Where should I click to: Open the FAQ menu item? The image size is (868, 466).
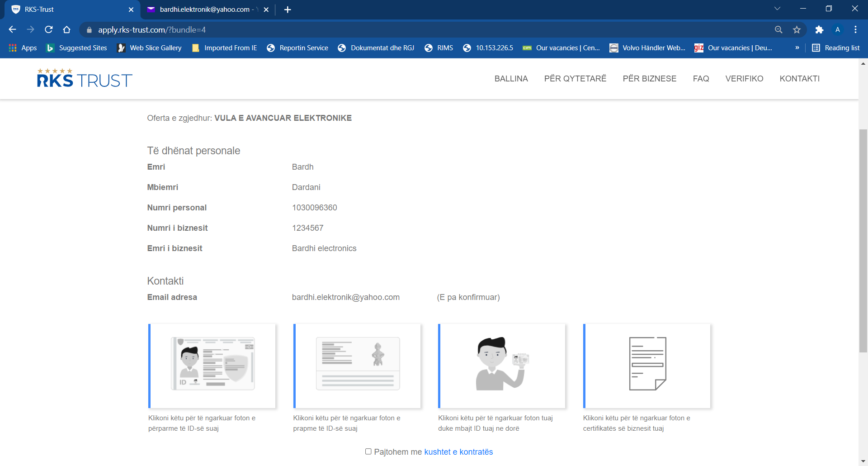click(701, 79)
